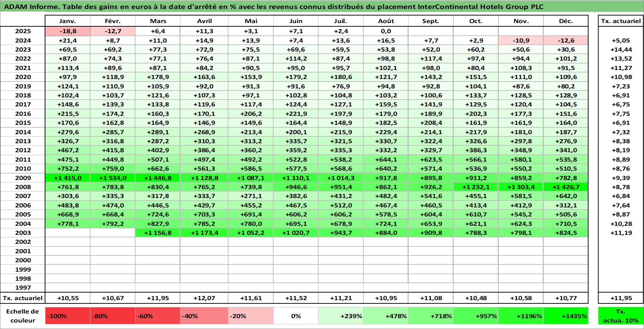Select the +11,95 bottom-right total actuarial rate

[621, 298]
